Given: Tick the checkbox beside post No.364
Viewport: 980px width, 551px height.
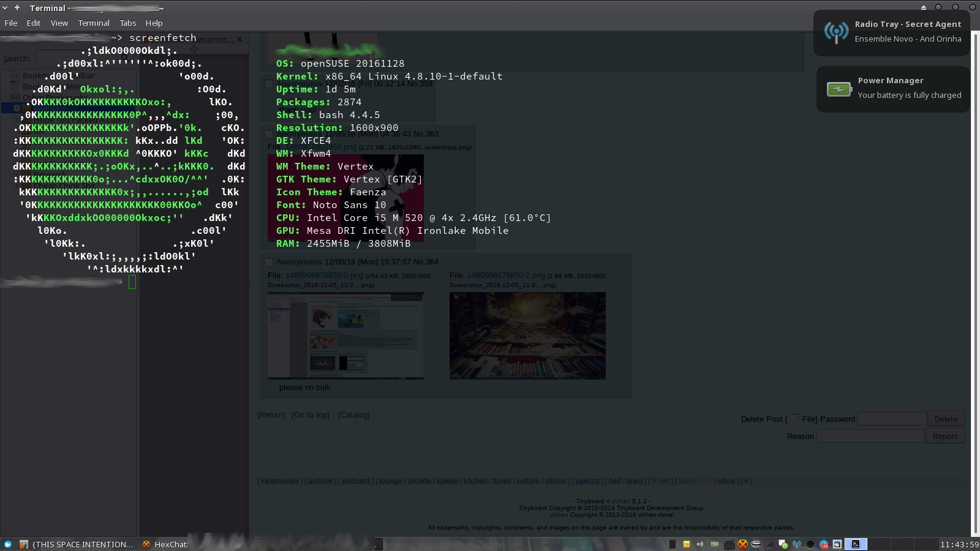Looking at the screenshot, I should click(269, 262).
